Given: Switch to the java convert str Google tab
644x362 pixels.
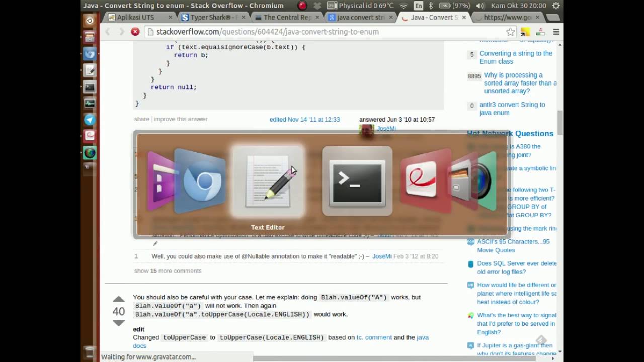Looking at the screenshot, I should pyautogui.click(x=361, y=17).
